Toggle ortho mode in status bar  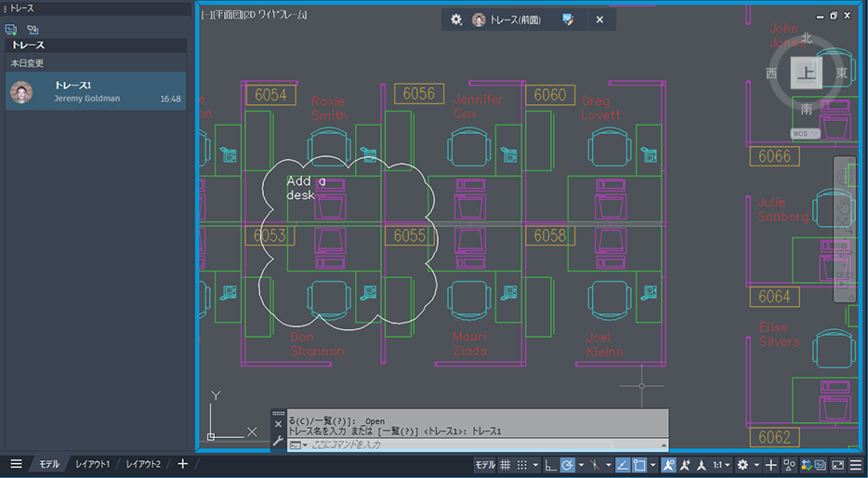[x=551, y=465]
